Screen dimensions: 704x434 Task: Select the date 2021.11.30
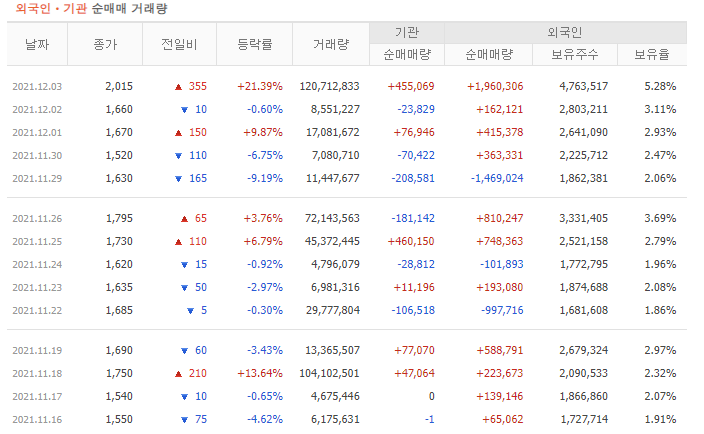[37, 155]
